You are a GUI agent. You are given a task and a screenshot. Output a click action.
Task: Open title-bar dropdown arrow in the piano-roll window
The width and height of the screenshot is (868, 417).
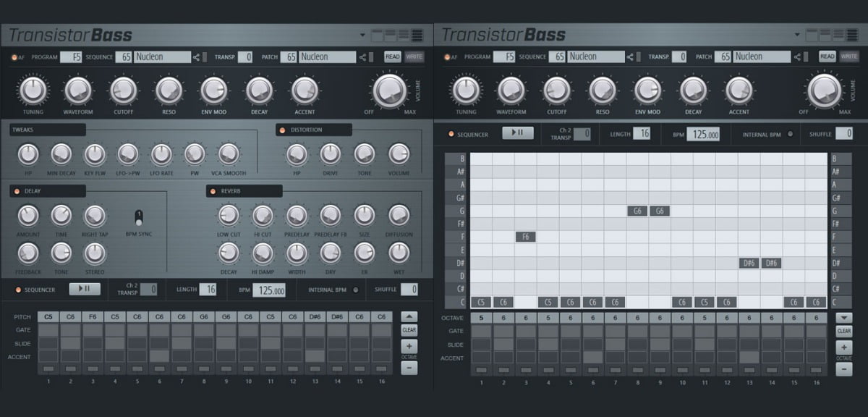(x=797, y=35)
